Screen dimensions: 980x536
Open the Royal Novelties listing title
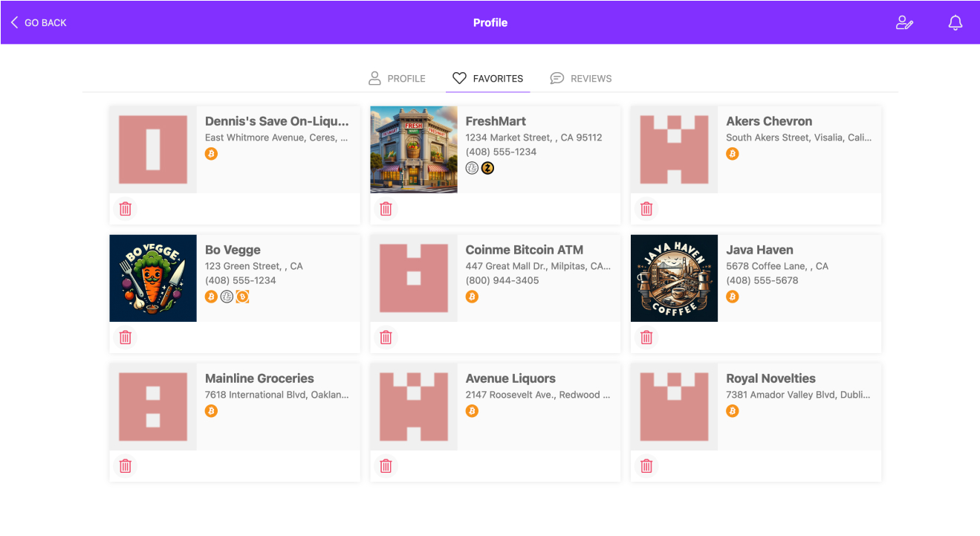(x=770, y=378)
